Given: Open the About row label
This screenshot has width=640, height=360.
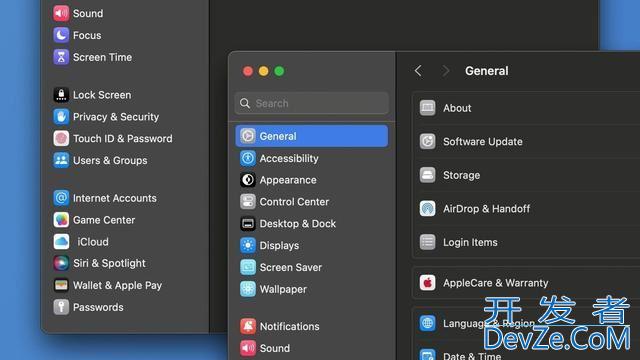Looking at the screenshot, I should tap(457, 108).
